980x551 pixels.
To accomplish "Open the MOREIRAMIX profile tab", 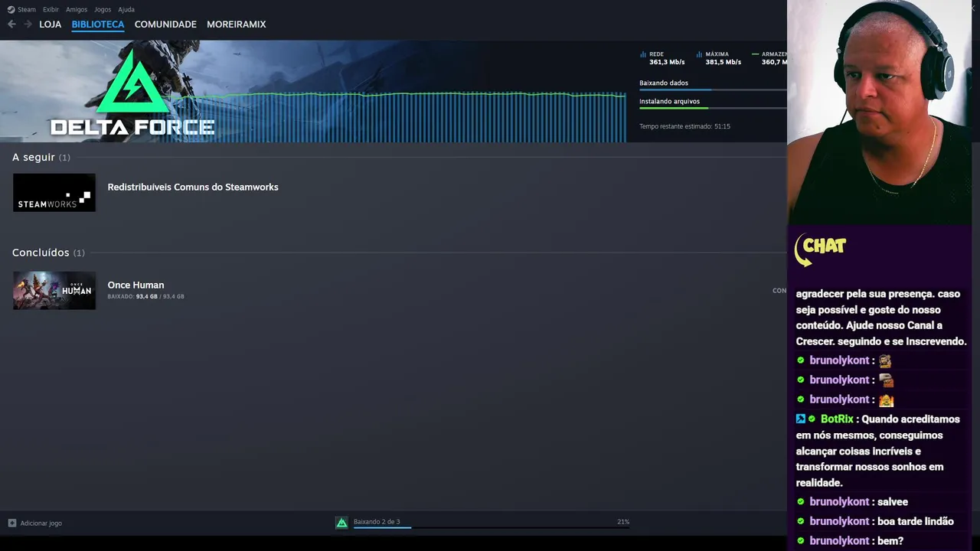I will pyautogui.click(x=237, y=24).
